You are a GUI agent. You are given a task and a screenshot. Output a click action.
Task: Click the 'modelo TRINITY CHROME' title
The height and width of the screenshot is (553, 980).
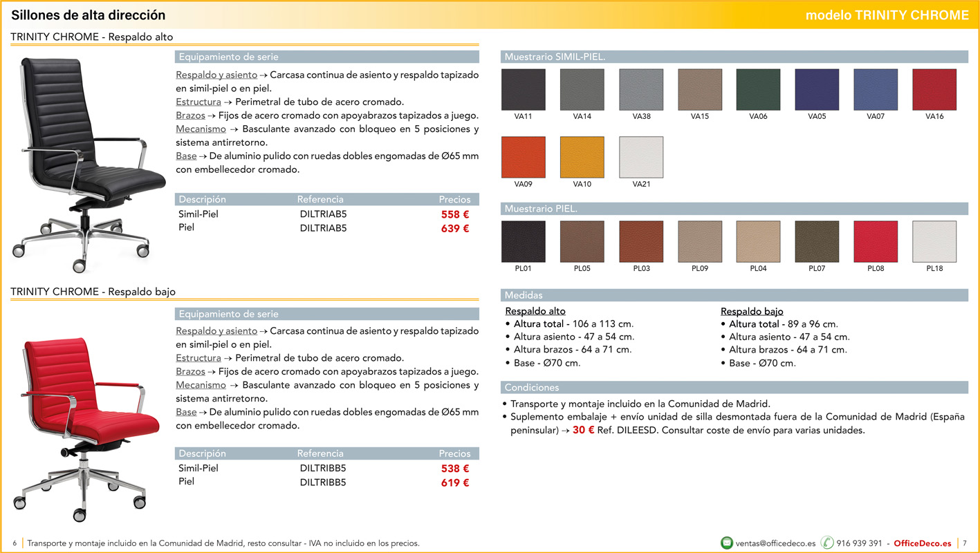coord(887,15)
